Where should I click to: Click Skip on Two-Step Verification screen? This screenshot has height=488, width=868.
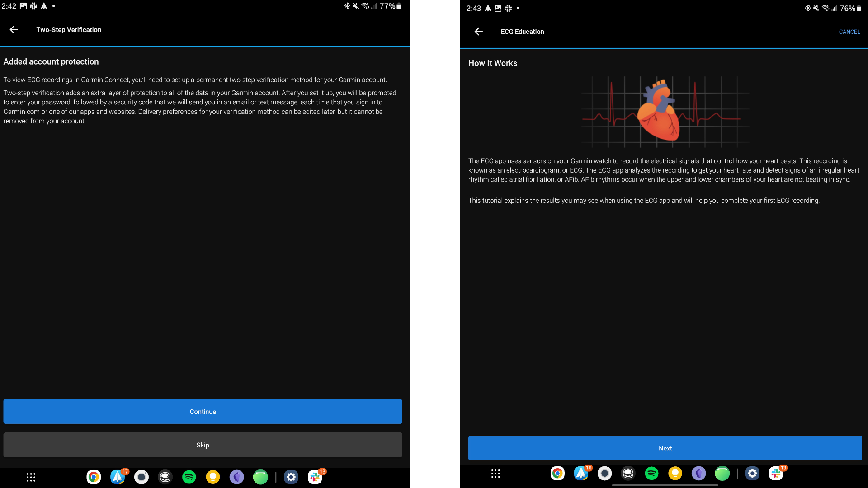(x=203, y=445)
